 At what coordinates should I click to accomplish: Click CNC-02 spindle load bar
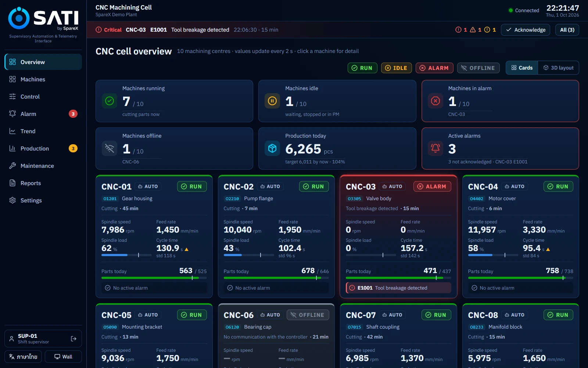click(248, 255)
